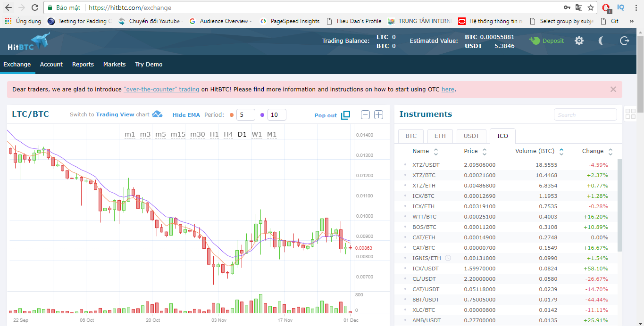
Task: Click the logout arrow icon
Action: pyautogui.click(x=624, y=41)
